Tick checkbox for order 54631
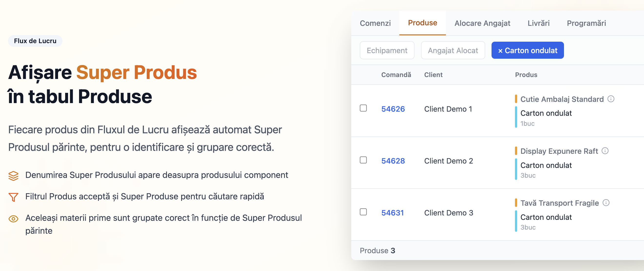Screen dimensions: 644x271 [x=363, y=212]
